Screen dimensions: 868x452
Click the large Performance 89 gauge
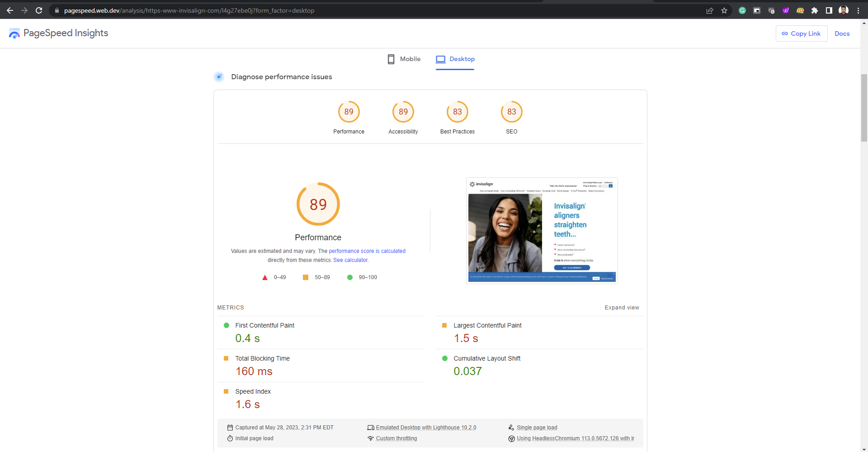click(x=318, y=204)
